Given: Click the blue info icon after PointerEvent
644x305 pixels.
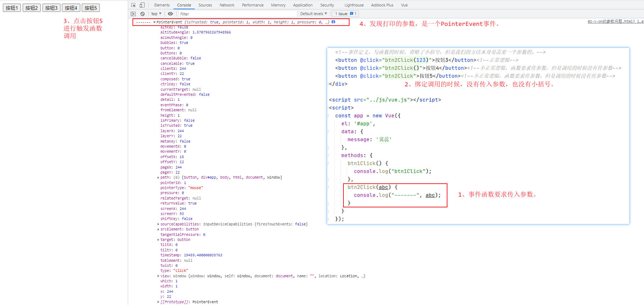Looking at the screenshot, I should (333, 22).
